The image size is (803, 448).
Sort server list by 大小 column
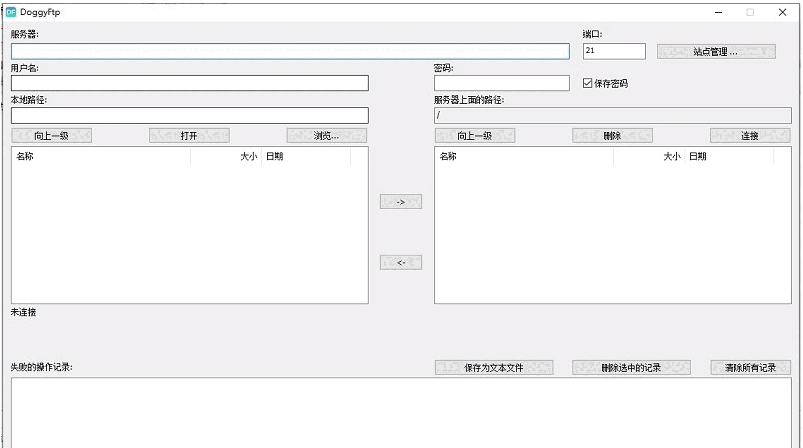(x=649, y=156)
